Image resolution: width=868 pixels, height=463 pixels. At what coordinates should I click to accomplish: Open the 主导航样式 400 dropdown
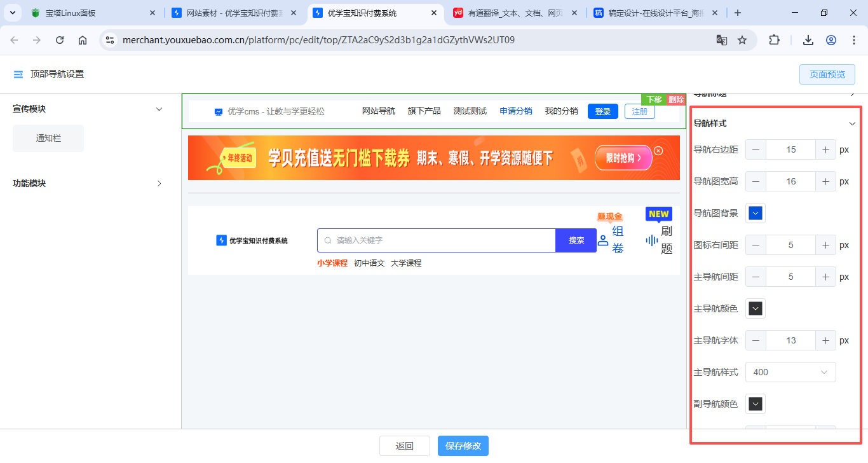point(790,373)
